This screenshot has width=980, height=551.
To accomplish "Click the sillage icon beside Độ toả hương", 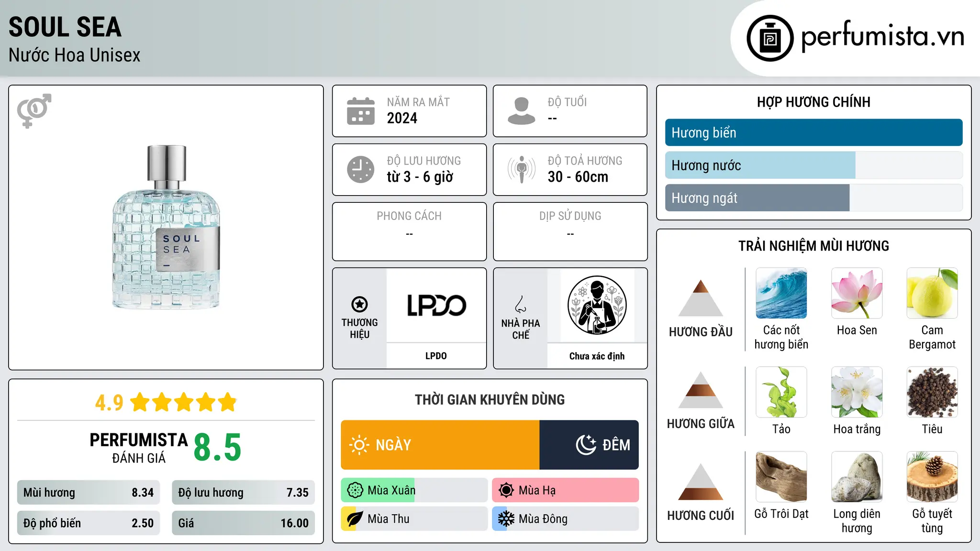I will coord(521,169).
